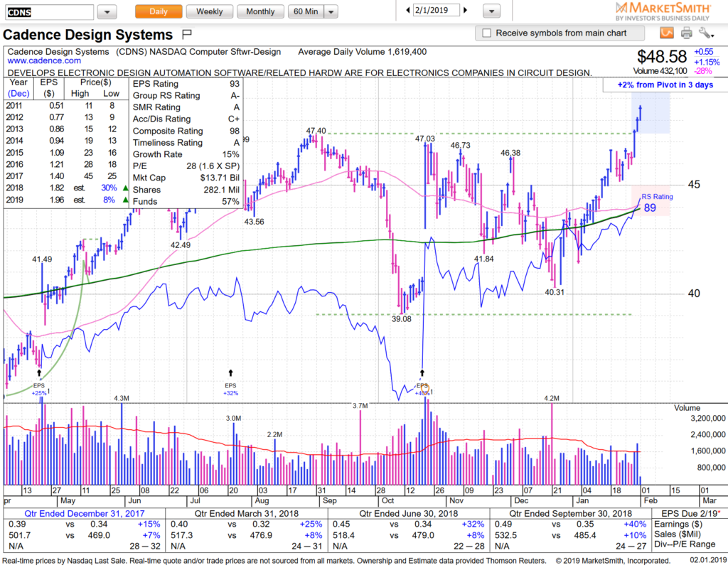
Task: Click the 2019 EPS 8% estimate value
Action: (109, 200)
